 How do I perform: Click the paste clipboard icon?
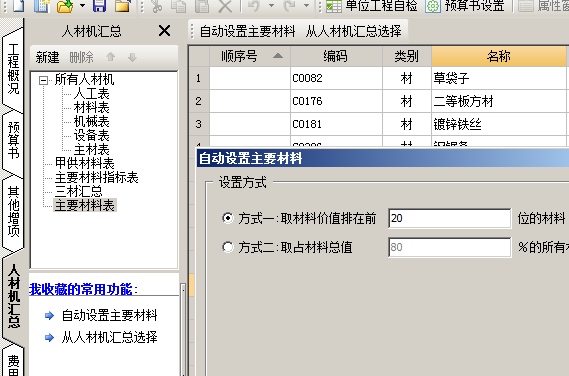202,5
